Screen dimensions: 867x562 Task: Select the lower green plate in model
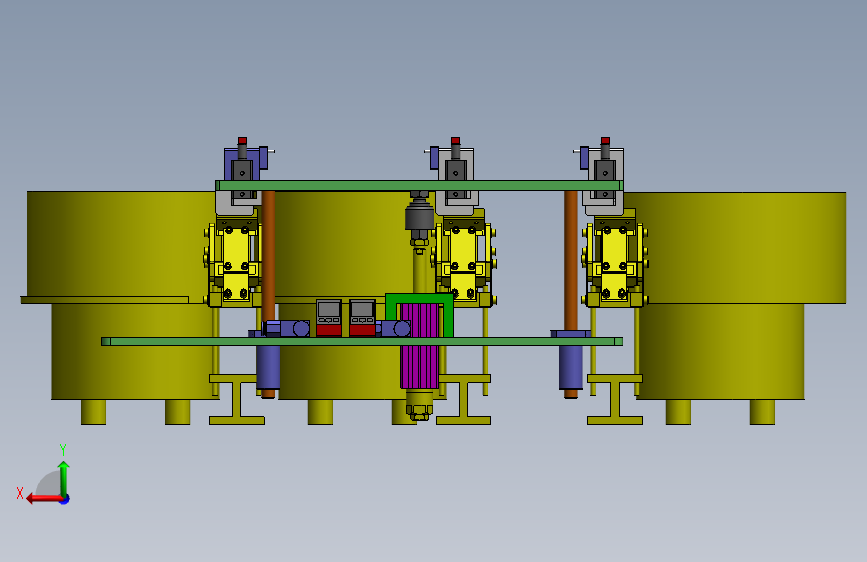(362, 341)
